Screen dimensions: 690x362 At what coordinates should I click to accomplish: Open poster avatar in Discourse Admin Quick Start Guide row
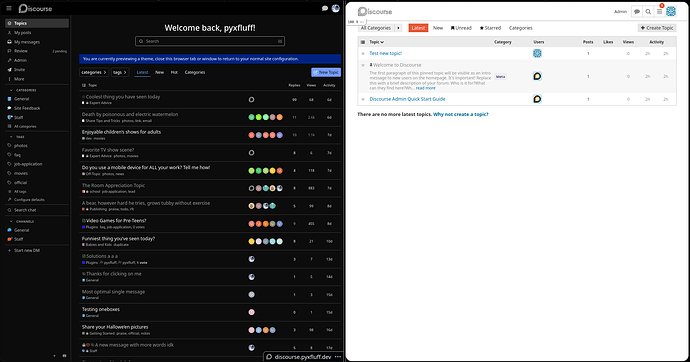[x=537, y=99]
